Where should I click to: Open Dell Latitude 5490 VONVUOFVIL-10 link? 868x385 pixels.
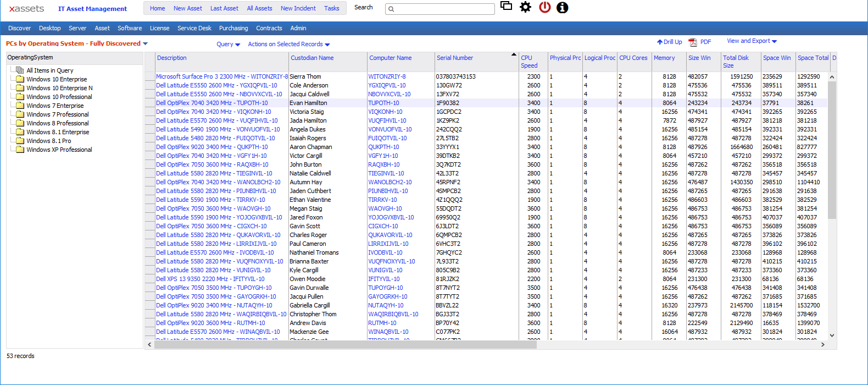(218, 129)
